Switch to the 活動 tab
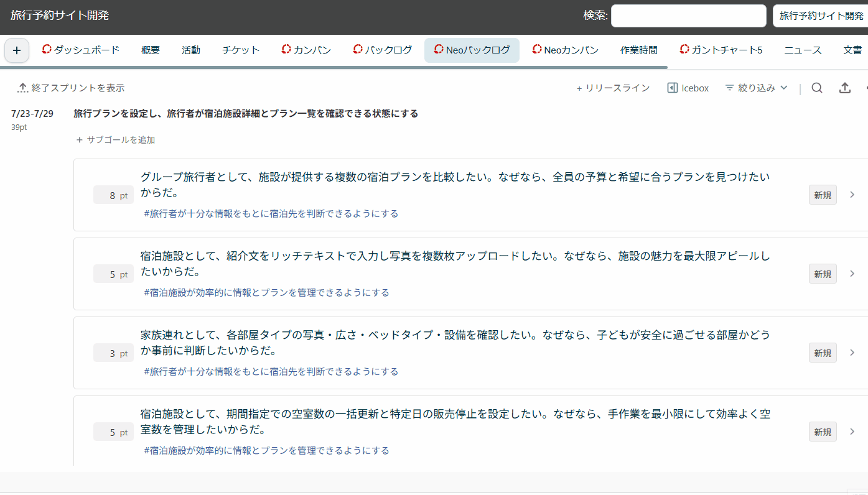 pyautogui.click(x=191, y=50)
